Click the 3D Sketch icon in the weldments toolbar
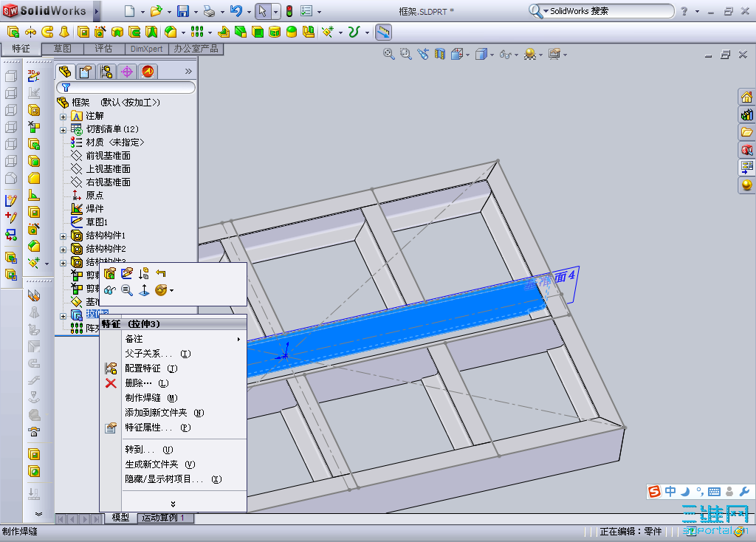Image resolution: width=756 pixels, height=542 pixels. click(34, 75)
